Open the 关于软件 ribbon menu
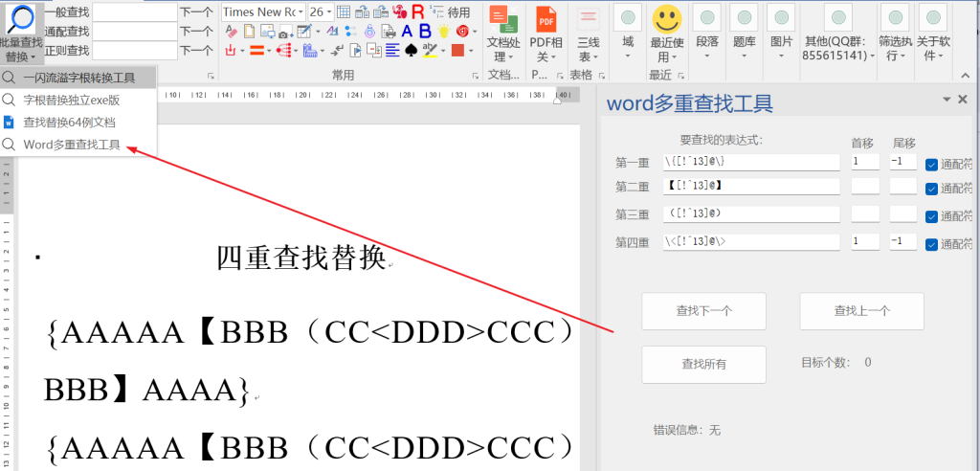 point(933,34)
